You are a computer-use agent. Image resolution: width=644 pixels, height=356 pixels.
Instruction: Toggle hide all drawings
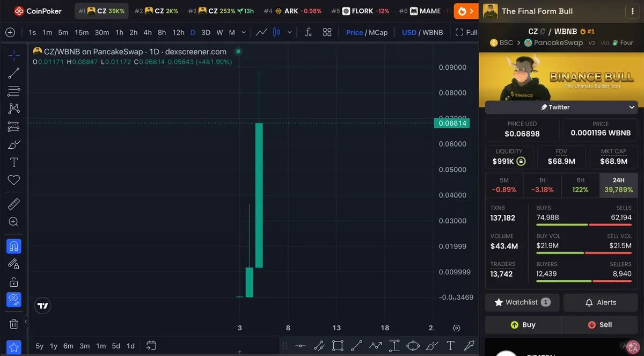[x=14, y=300]
